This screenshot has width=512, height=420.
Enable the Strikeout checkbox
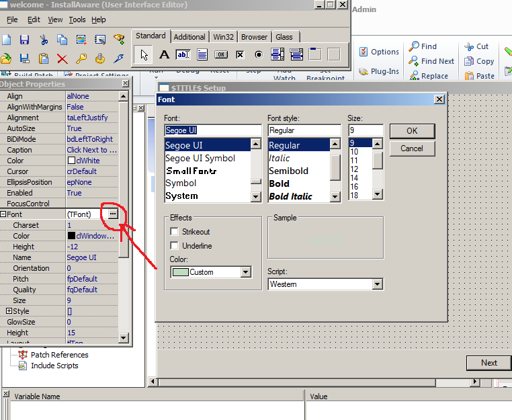tap(175, 232)
